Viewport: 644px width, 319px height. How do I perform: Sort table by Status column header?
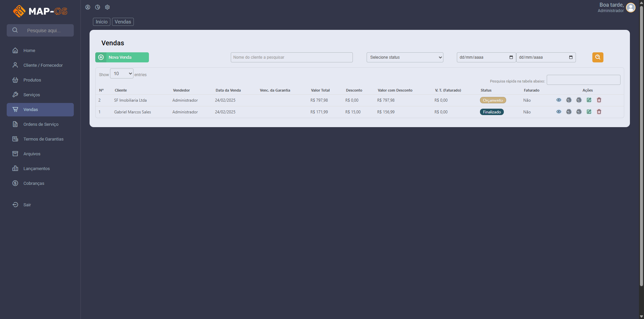(486, 90)
